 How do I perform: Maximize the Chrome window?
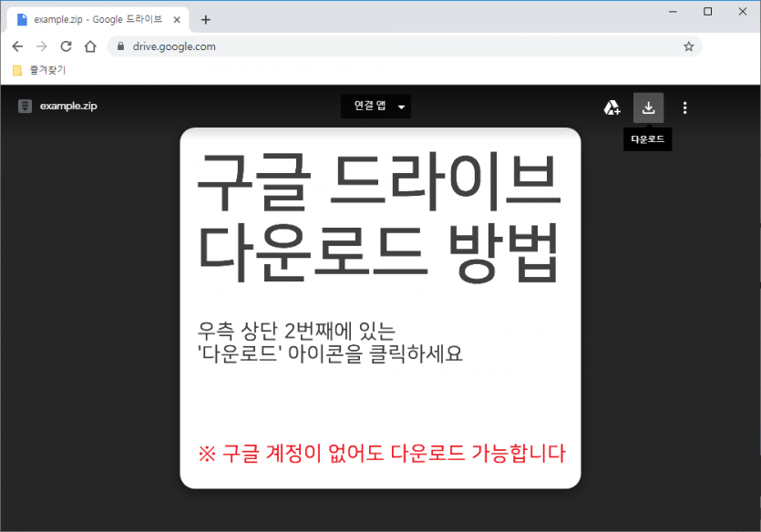point(707,12)
